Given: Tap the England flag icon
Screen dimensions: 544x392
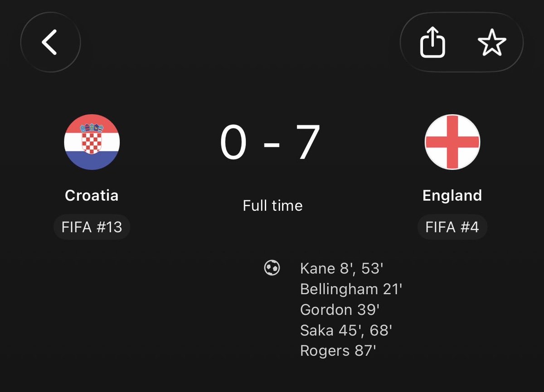Looking at the screenshot, I should 452,142.
